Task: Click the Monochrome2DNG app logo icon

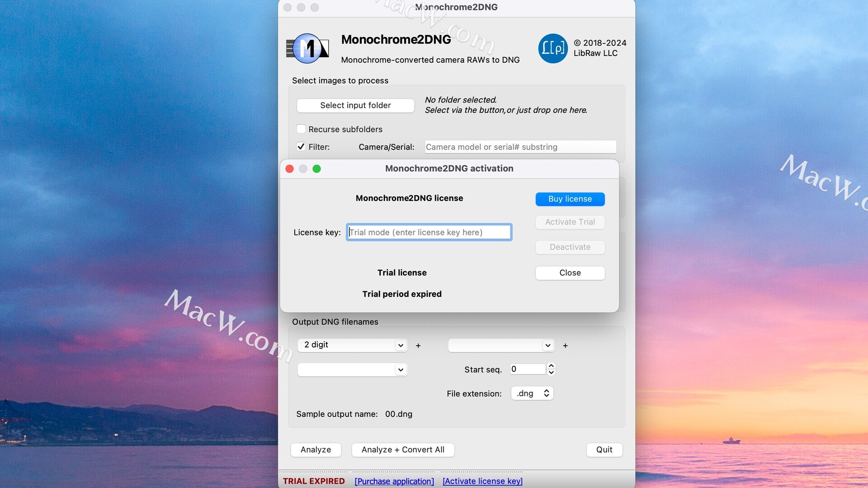Action: [307, 48]
